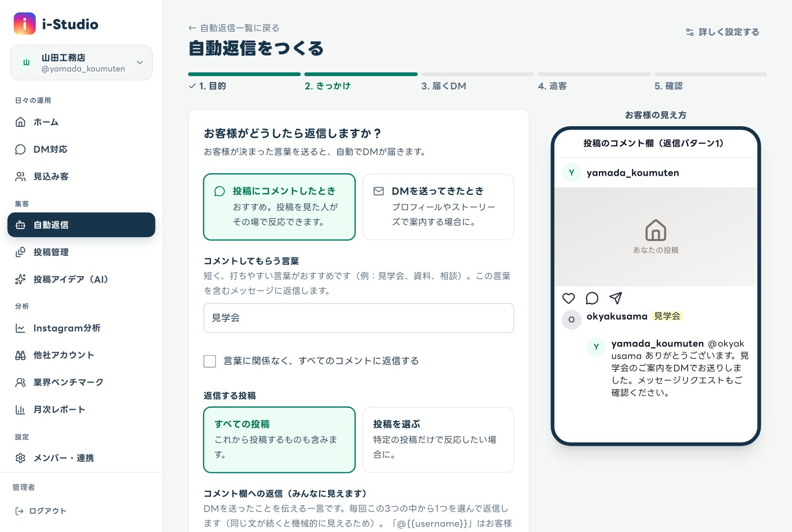Click the heart icon in the preview

click(x=569, y=298)
